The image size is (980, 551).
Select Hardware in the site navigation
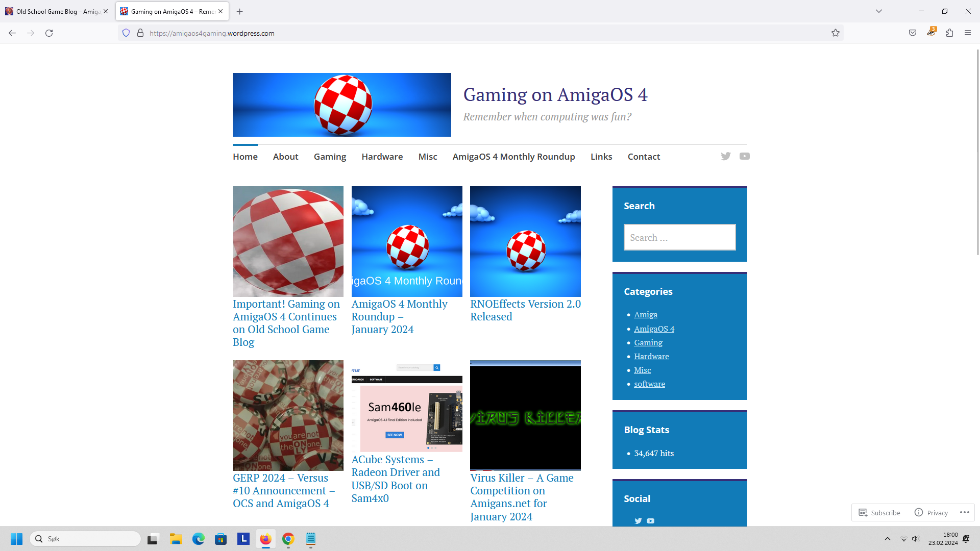(382, 157)
